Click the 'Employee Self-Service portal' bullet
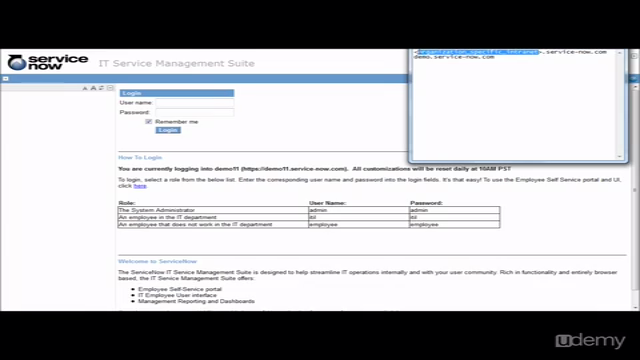 [180, 289]
